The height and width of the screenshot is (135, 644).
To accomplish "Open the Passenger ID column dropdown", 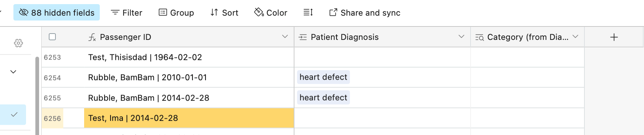I will click(285, 37).
